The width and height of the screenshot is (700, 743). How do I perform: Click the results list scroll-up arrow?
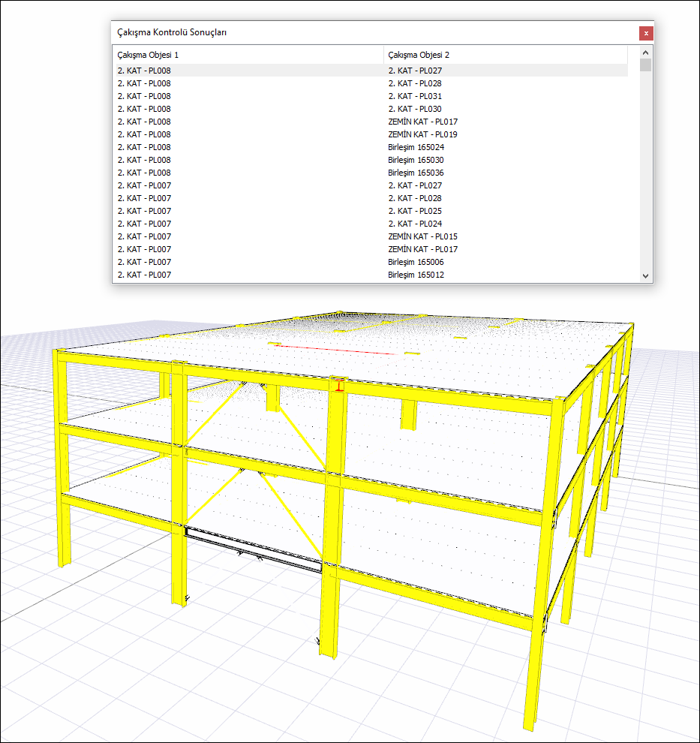coord(645,52)
